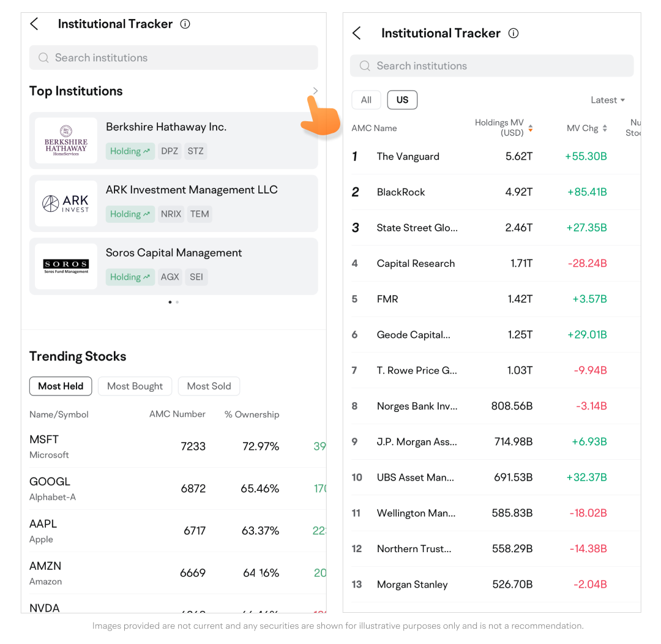Screen dimensions: 661x644
Task: Select the Most Held filter
Action: point(61,386)
